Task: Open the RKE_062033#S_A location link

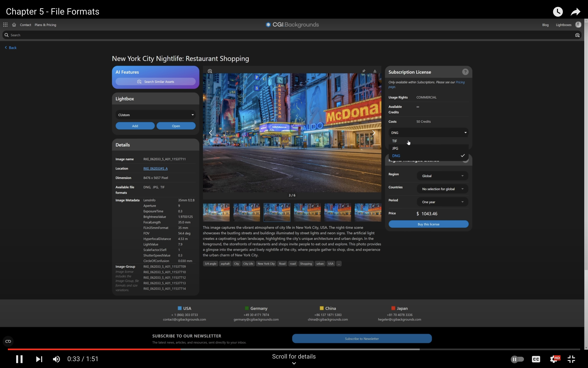Action: point(155,168)
